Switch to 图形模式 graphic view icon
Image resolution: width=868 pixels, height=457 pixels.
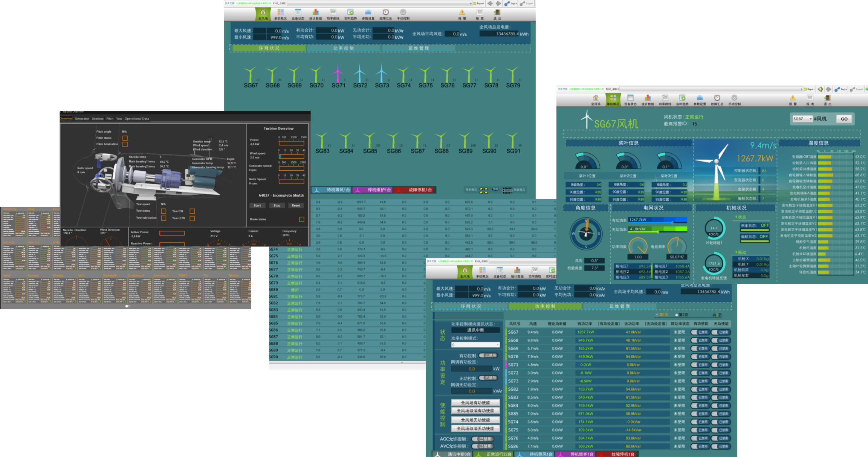click(483, 190)
